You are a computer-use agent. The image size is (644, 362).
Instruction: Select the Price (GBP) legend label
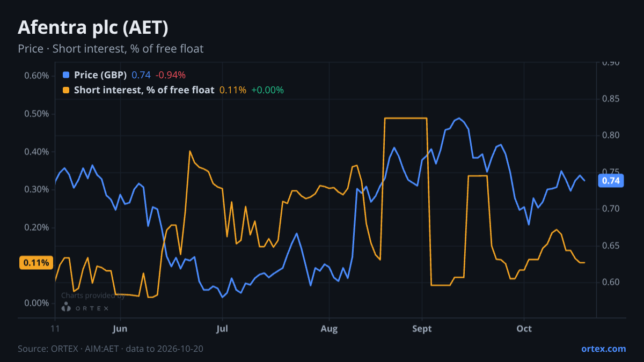tap(100, 75)
